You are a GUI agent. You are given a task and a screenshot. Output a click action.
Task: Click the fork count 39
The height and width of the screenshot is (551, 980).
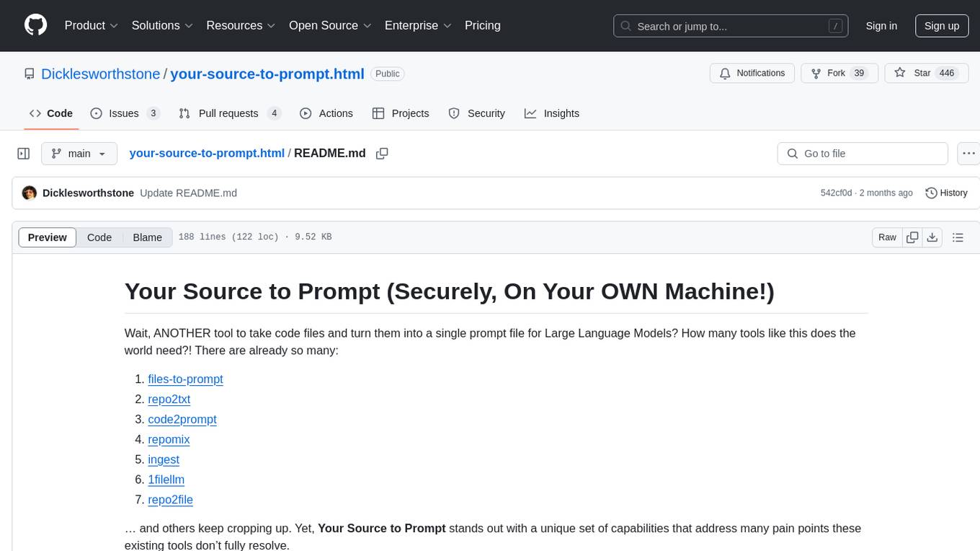pos(858,74)
